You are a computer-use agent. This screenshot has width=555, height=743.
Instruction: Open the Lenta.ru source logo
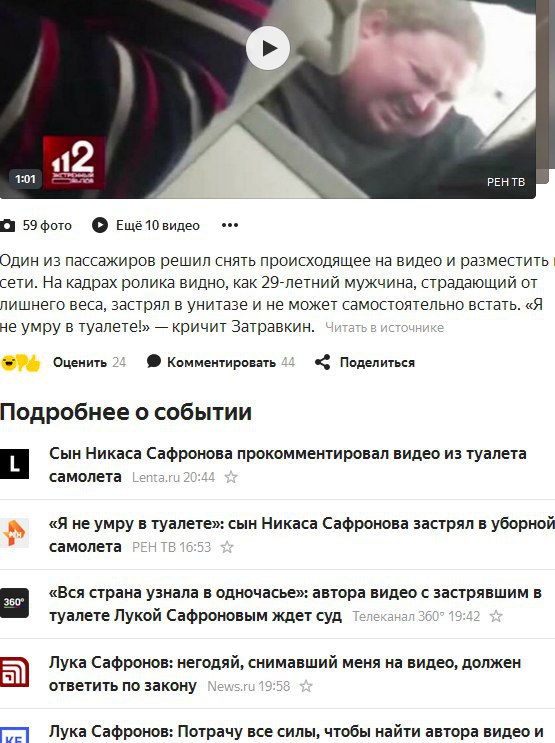click(14, 464)
